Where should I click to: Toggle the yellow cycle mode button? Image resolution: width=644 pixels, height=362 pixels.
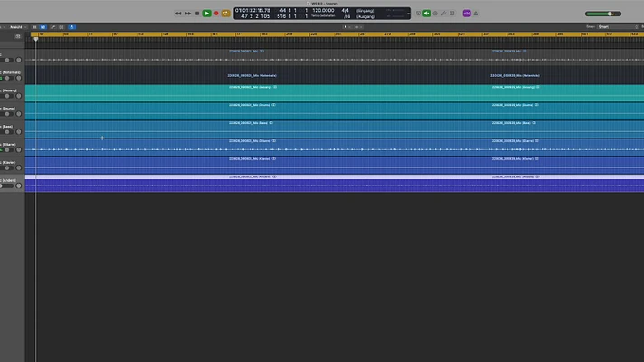[x=225, y=14]
